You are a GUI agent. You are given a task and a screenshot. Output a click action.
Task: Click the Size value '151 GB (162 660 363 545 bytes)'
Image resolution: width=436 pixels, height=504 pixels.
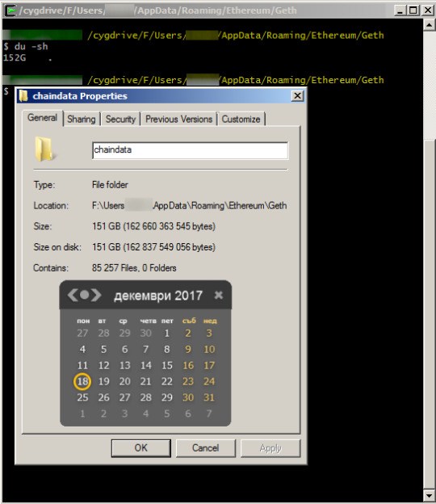point(153,226)
